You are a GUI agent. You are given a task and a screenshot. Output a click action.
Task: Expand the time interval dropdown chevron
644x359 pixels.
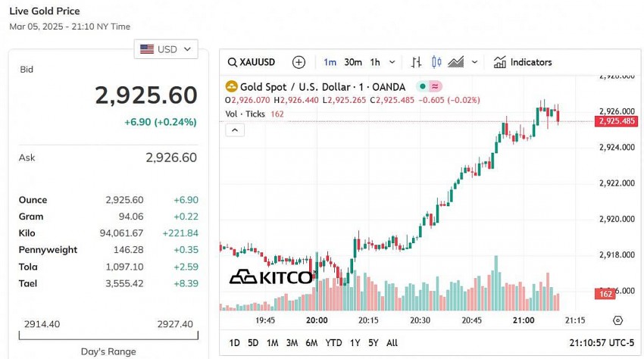click(x=392, y=62)
